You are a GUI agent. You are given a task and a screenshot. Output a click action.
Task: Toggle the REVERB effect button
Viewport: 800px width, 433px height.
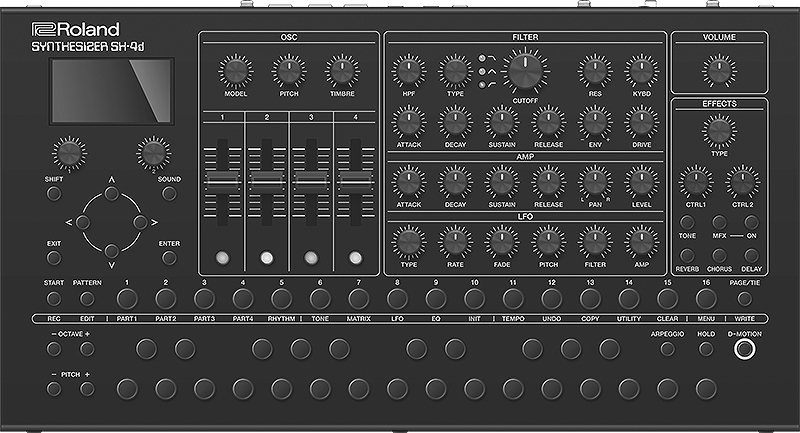(687, 256)
